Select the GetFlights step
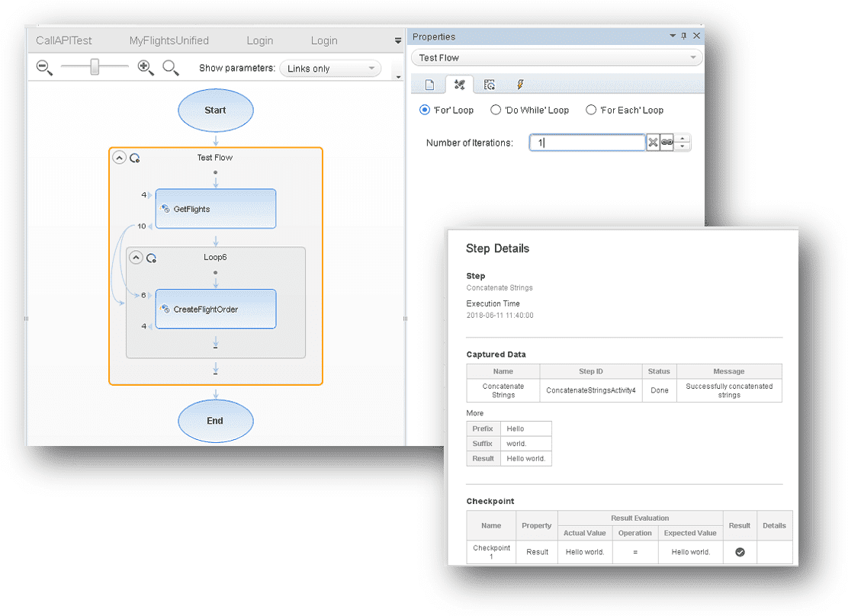The width and height of the screenshot is (848, 616). point(216,209)
